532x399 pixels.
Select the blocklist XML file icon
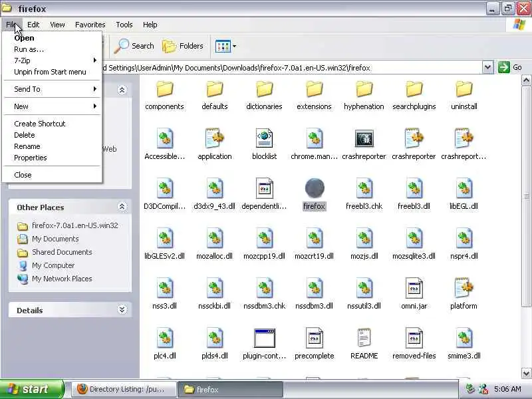point(264,138)
